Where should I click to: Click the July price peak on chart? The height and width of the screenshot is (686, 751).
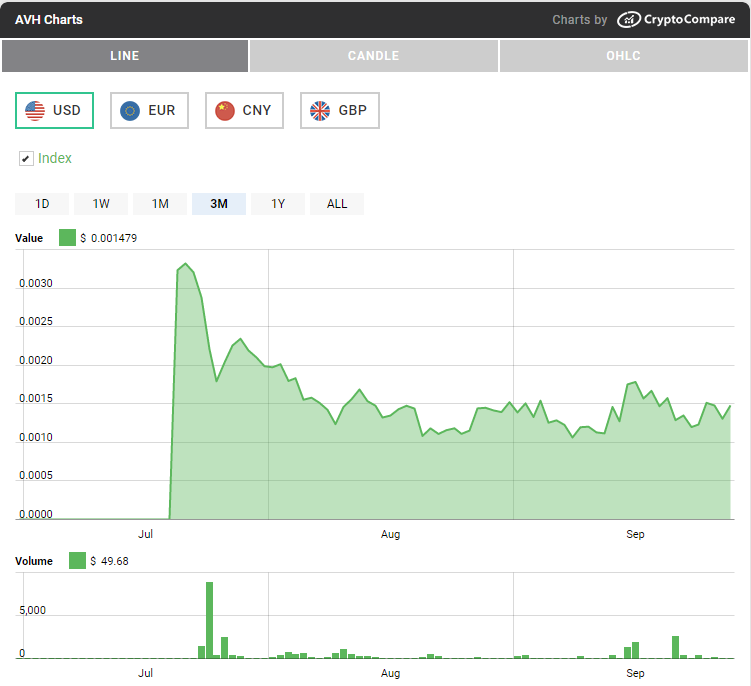186,265
